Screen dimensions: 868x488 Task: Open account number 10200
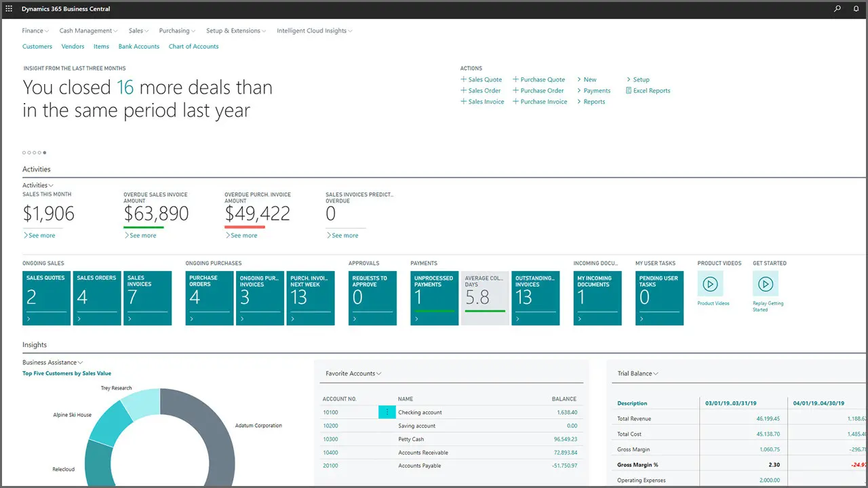coord(331,426)
